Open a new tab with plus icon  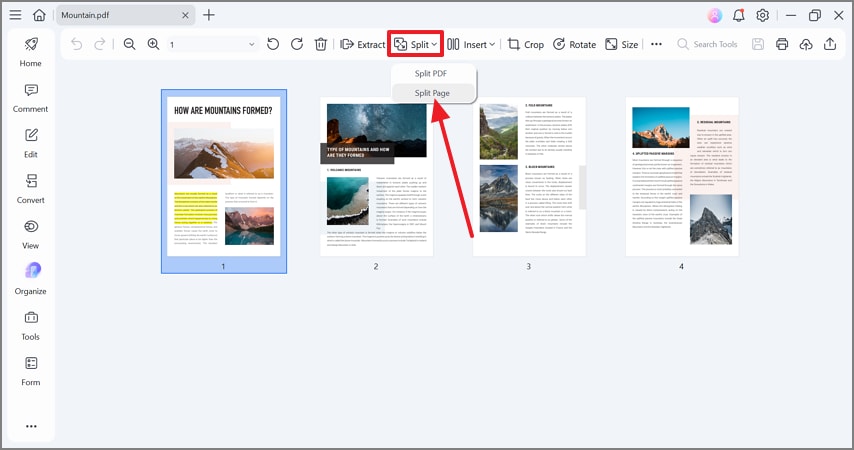pos(209,15)
